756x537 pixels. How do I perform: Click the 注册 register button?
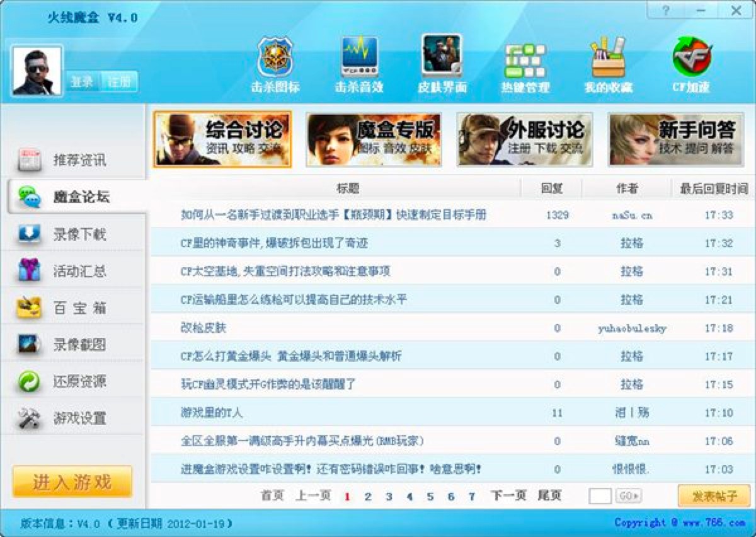119,82
